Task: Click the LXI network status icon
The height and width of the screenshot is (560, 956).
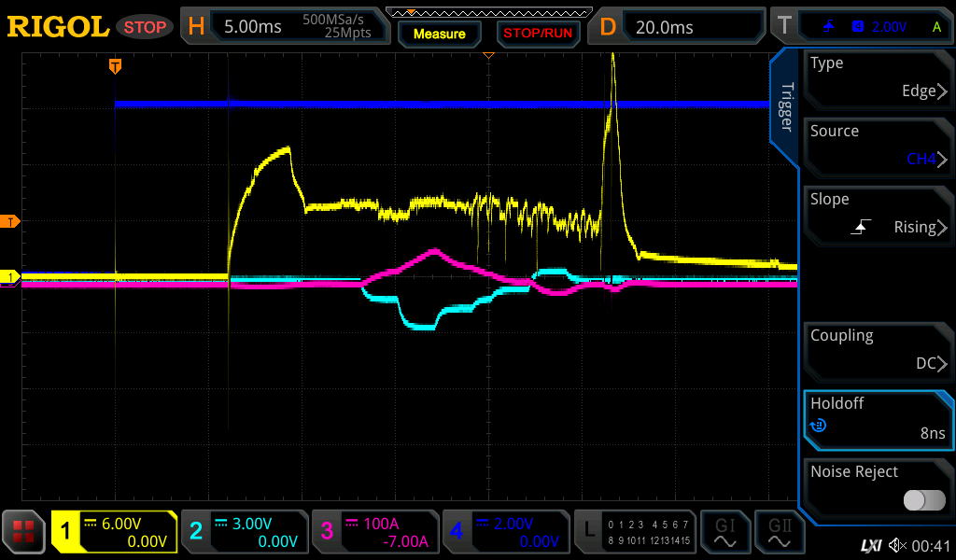Action: pos(870,545)
